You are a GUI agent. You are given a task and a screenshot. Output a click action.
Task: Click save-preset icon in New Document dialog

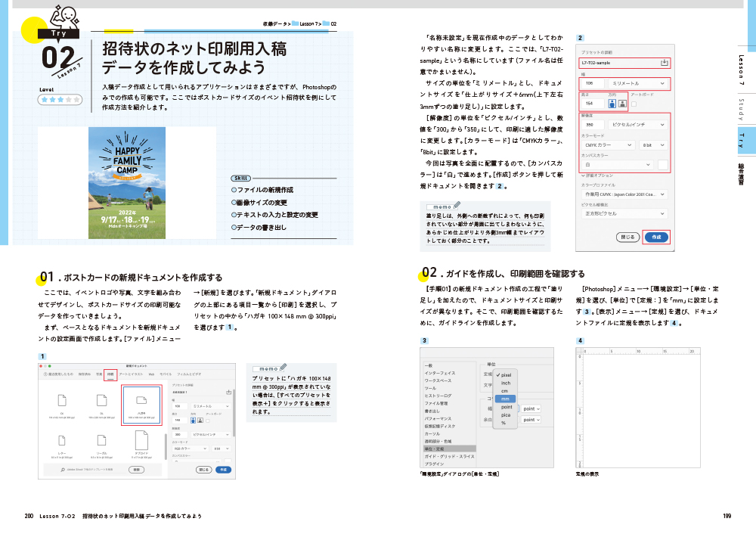pos(228,392)
